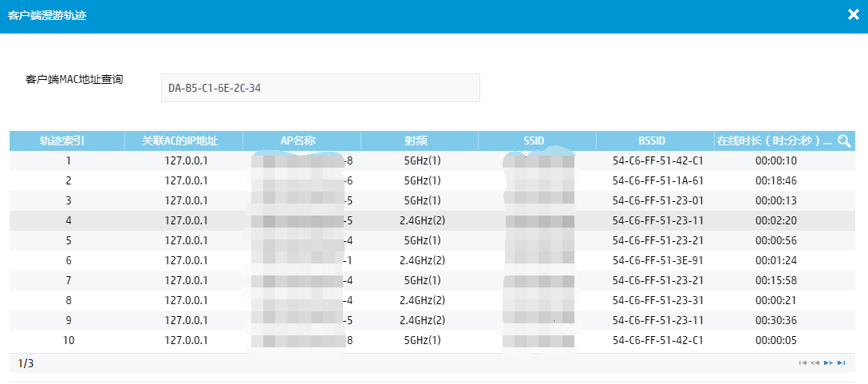868x384 pixels.
Task: Go to the previous results page
Action: 815,363
